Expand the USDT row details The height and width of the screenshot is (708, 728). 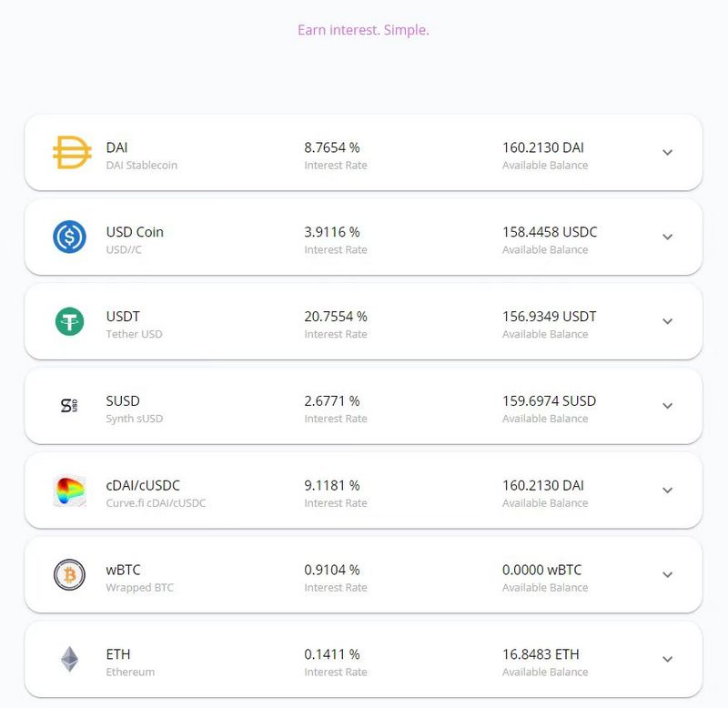pos(667,321)
